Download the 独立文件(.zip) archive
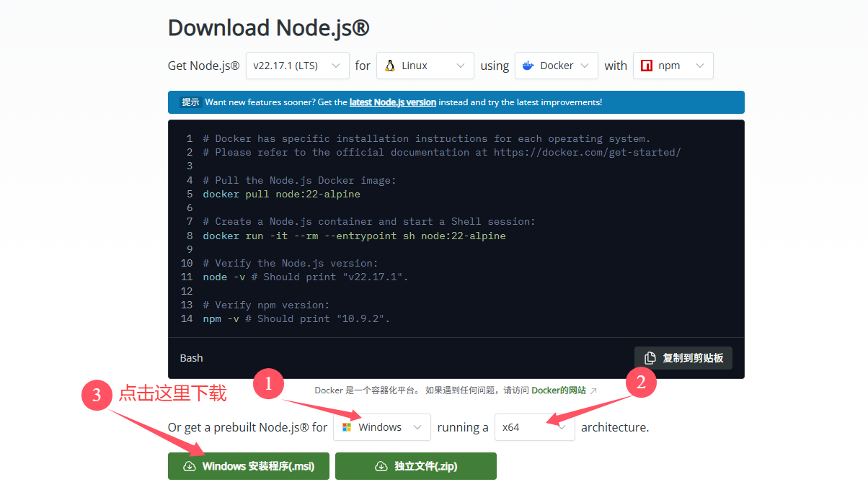 click(416, 466)
